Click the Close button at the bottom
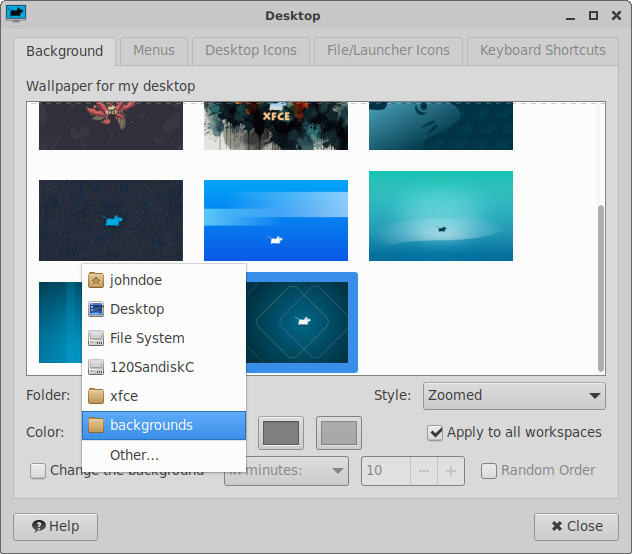 576,527
